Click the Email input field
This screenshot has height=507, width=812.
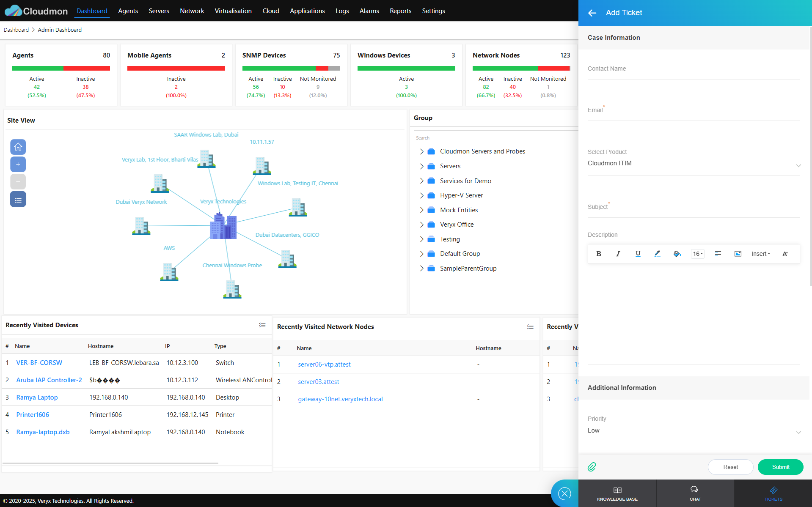[x=694, y=111]
